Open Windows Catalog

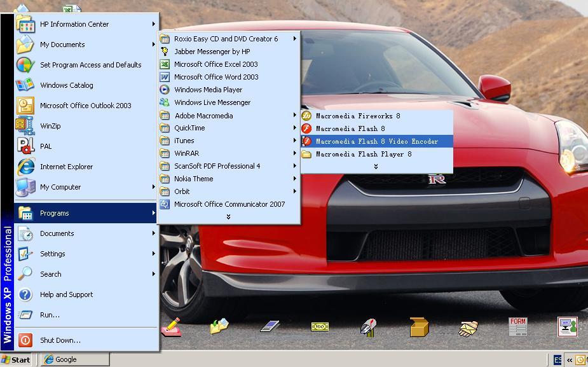(86, 85)
